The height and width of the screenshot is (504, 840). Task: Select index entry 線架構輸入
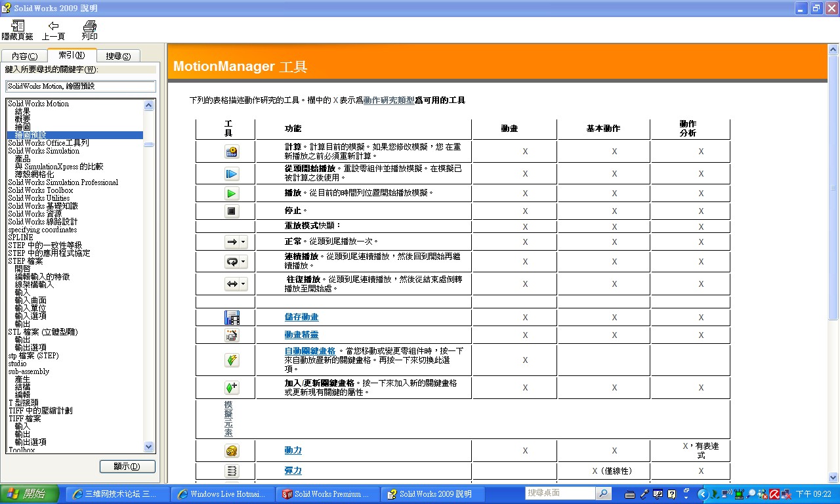tap(35, 285)
